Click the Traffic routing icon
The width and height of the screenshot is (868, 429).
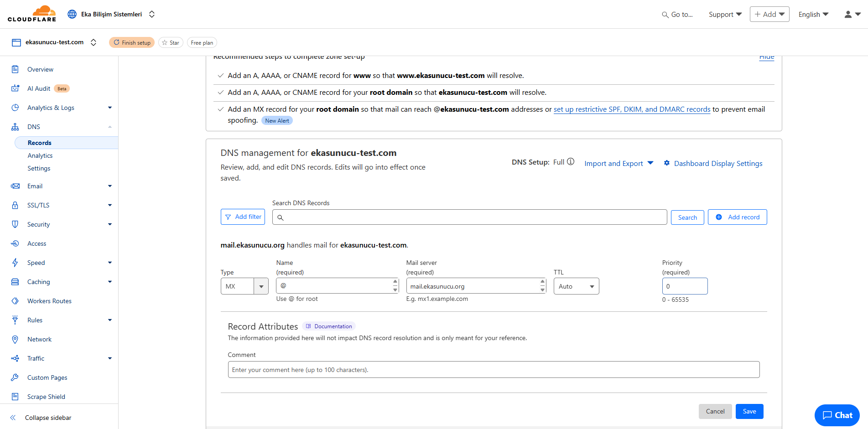15,358
